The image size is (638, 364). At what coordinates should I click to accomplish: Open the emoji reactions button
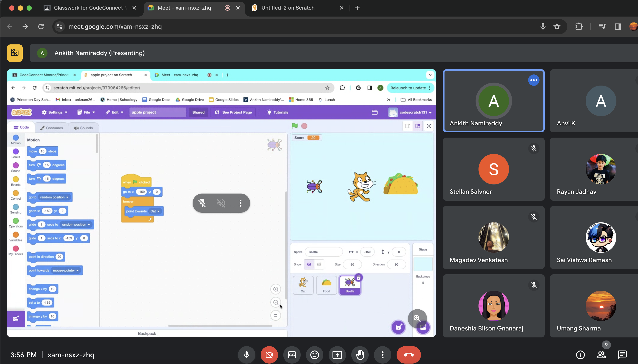pyautogui.click(x=314, y=354)
